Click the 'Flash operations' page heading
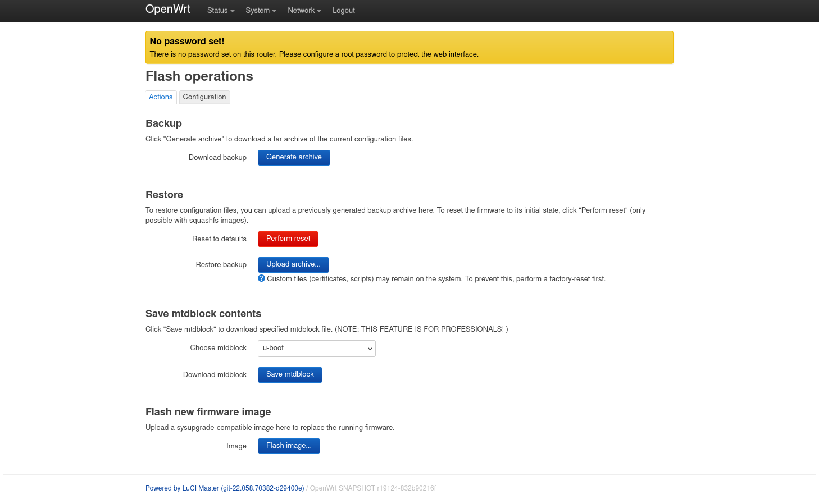This screenshot has width=819, height=504. coord(199,76)
